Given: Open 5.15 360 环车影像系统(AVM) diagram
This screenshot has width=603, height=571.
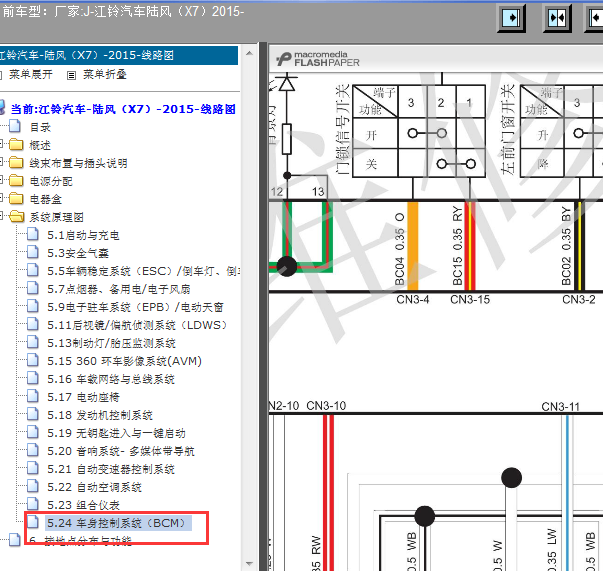Looking at the screenshot, I should (125, 361).
